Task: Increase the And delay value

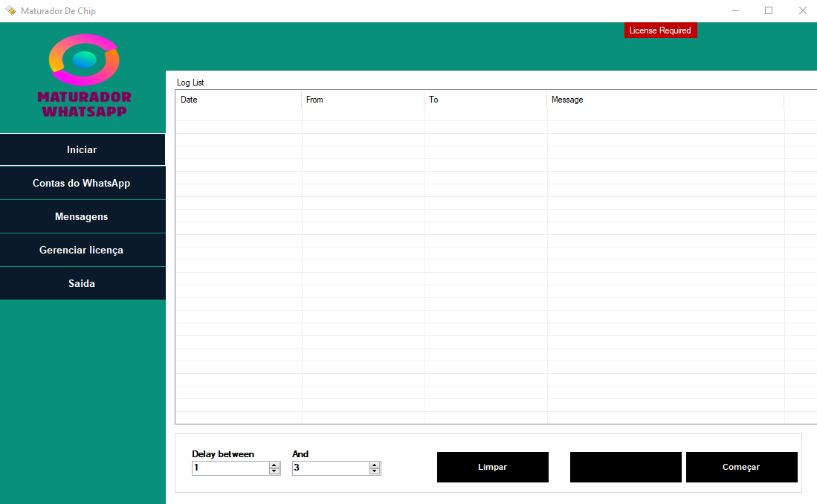Action: (x=374, y=465)
